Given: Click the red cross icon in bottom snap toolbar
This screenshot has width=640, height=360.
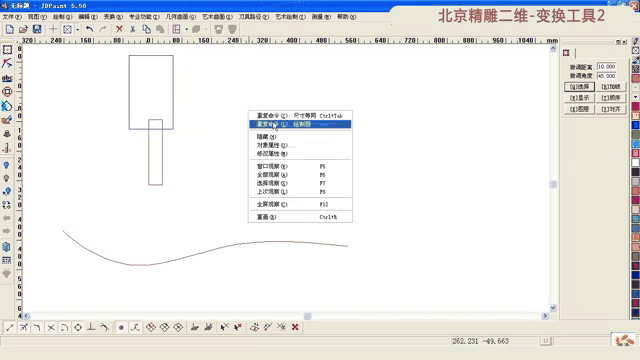Looking at the screenshot, I should click(x=295, y=327).
